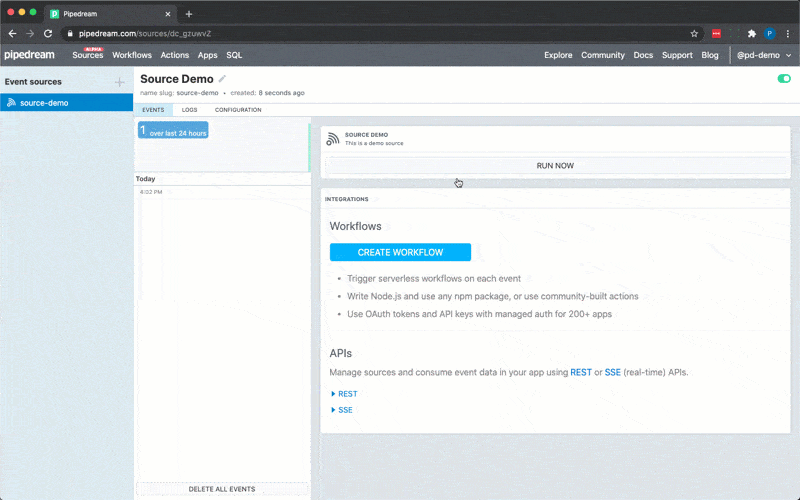This screenshot has width=800, height=500.
Task: Toggle the source active switch off
Action: pyautogui.click(x=783, y=79)
